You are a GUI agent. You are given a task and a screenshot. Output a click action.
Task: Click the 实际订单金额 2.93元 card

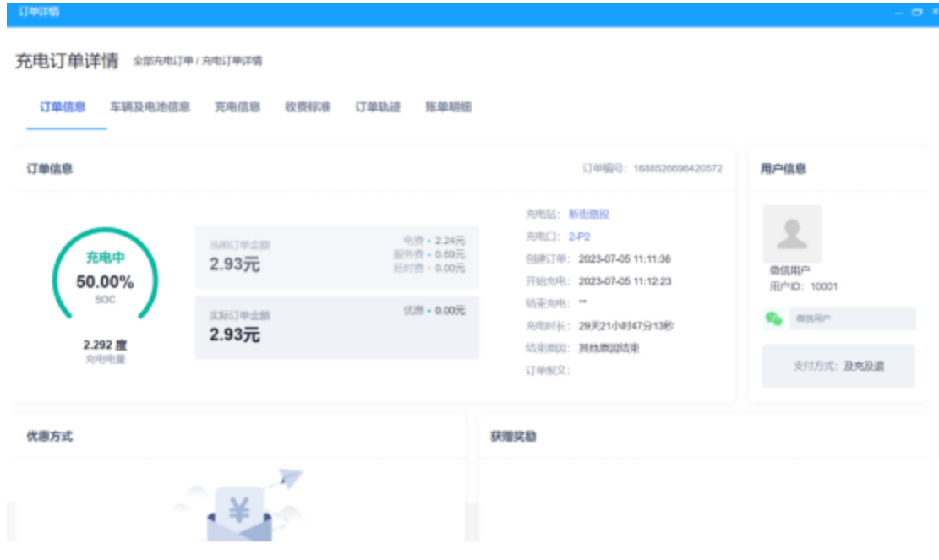pos(336,327)
